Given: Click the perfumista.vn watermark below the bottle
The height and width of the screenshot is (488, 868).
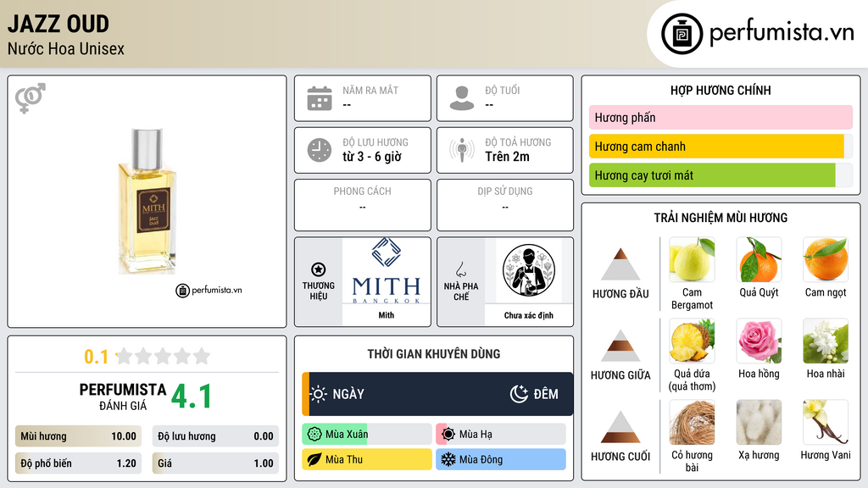Looking at the screenshot, I should (x=209, y=291).
